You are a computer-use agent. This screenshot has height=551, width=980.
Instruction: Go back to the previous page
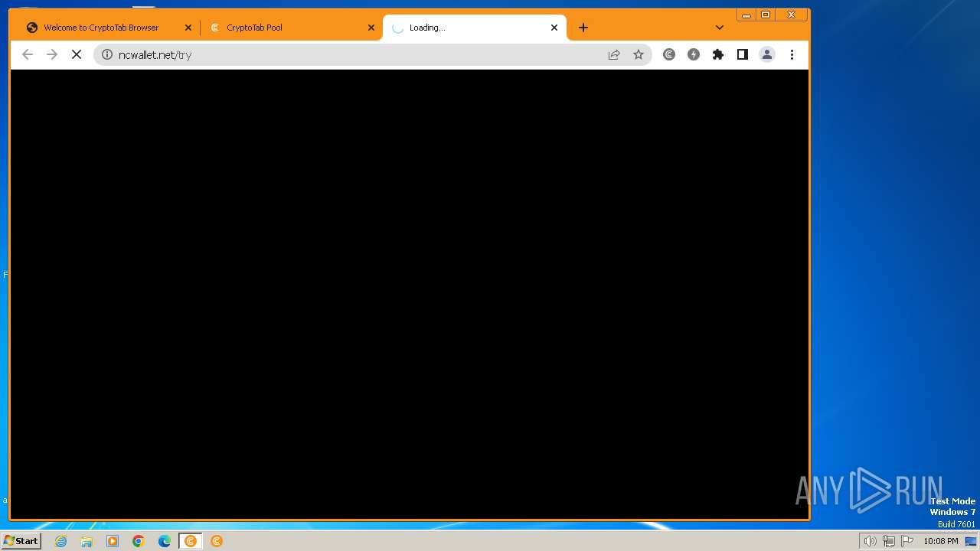point(28,54)
